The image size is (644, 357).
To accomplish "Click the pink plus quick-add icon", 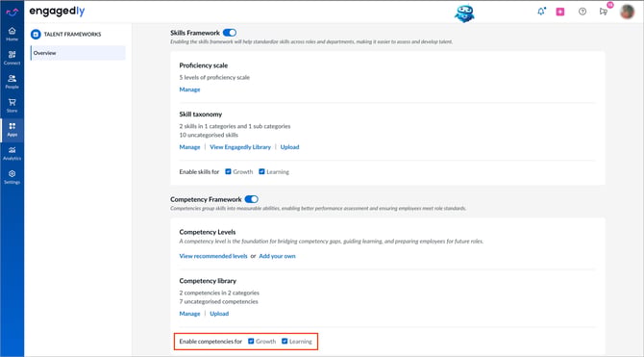I will [x=560, y=12].
